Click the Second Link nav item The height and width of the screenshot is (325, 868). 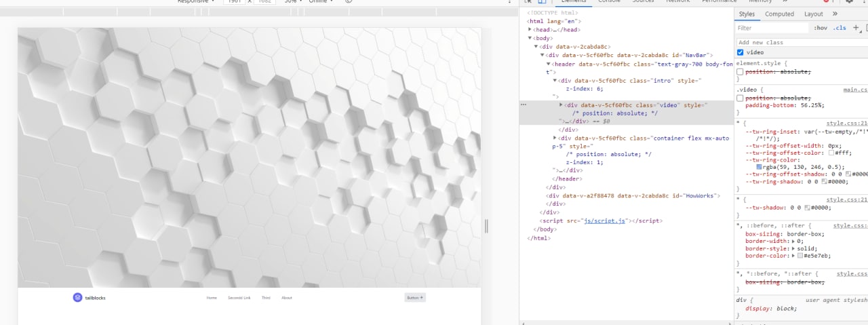(x=239, y=298)
